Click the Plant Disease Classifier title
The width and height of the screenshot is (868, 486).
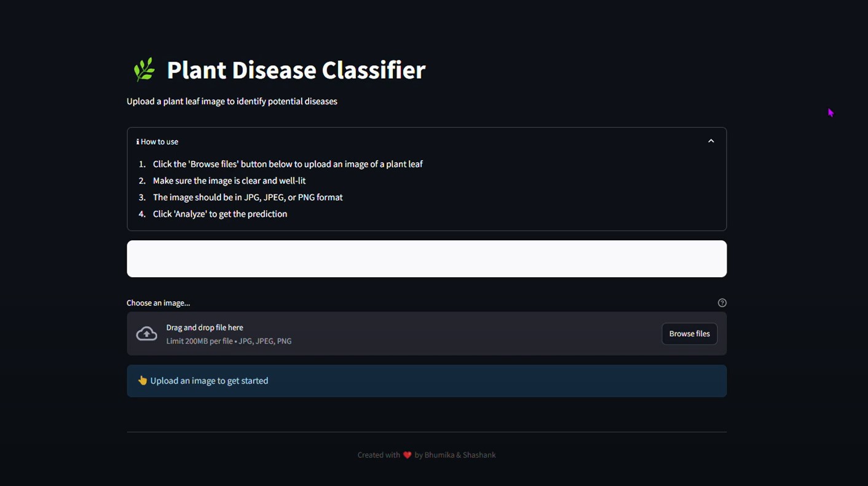pyautogui.click(x=296, y=70)
